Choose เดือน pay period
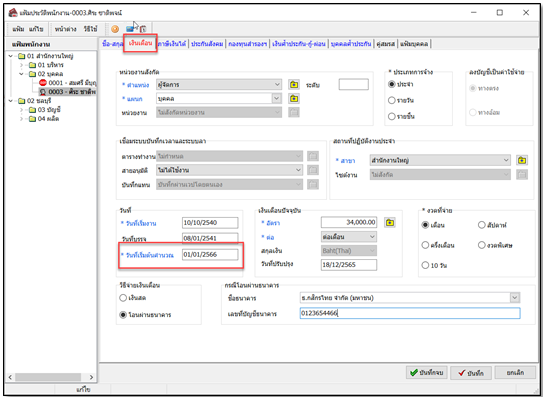Screen dimensions: 543x397 (425, 225)
